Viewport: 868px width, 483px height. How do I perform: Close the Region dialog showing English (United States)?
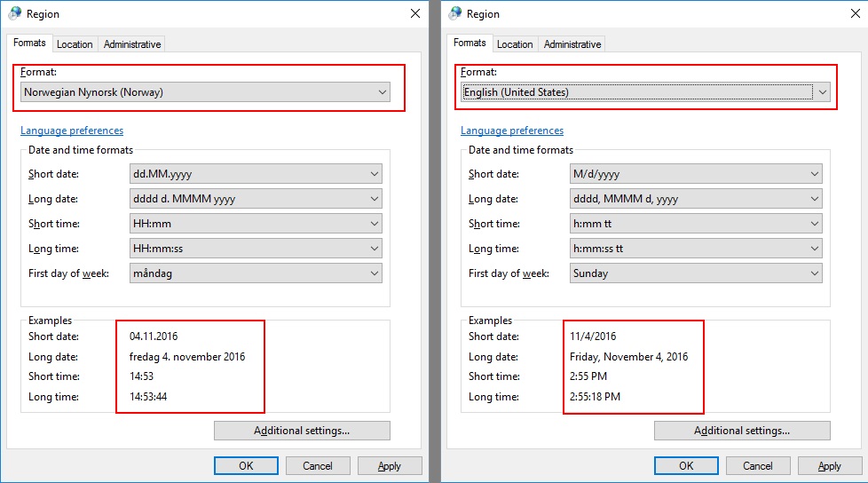[854, 14]
